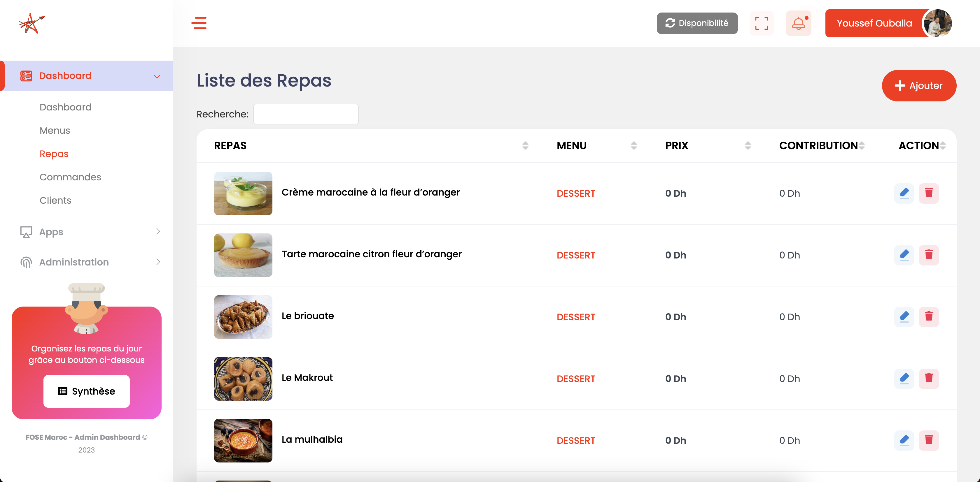The width and height of the screenshot is (980, 482).
Task: Sort the table by PRIX column
Action: 748,146
